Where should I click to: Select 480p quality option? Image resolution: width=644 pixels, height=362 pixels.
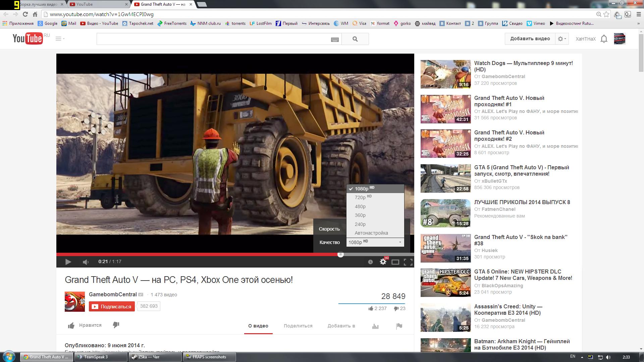click(x=375, y=206)
